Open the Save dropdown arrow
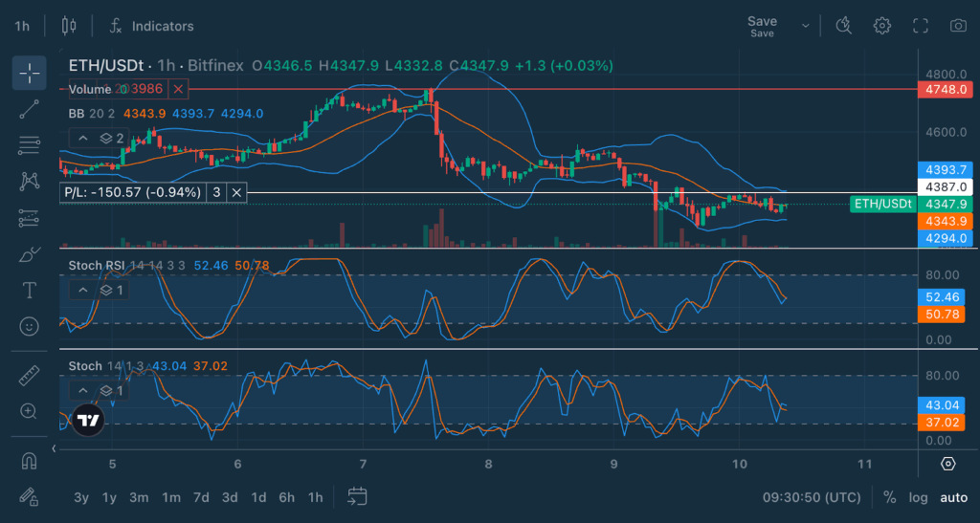Screen dimensions: 980x523 805,26
